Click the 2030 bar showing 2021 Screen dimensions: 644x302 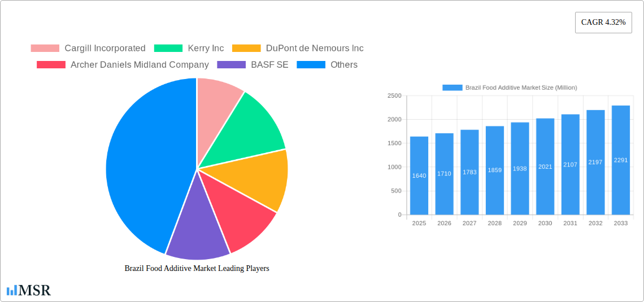(x=545, y=167)
